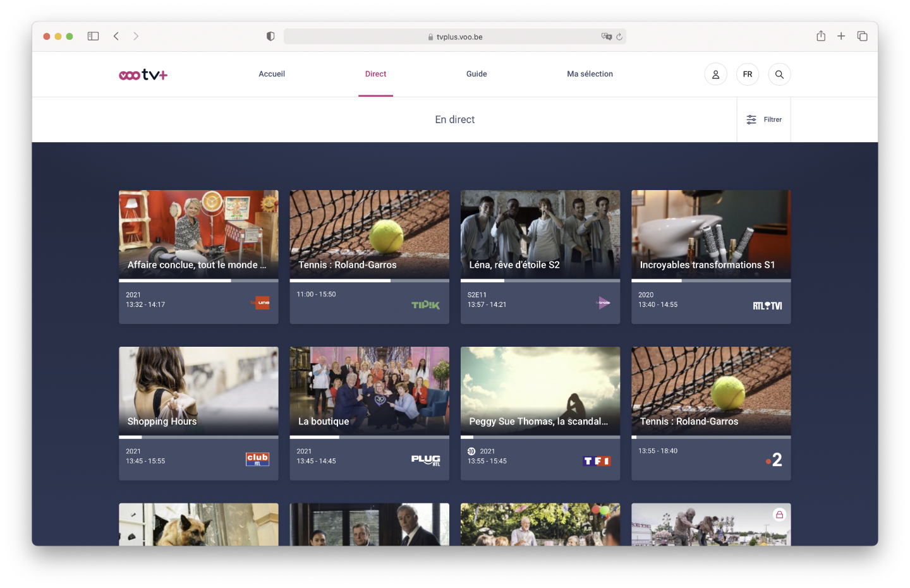Open the En direct heading link

(x=454, y=119)
